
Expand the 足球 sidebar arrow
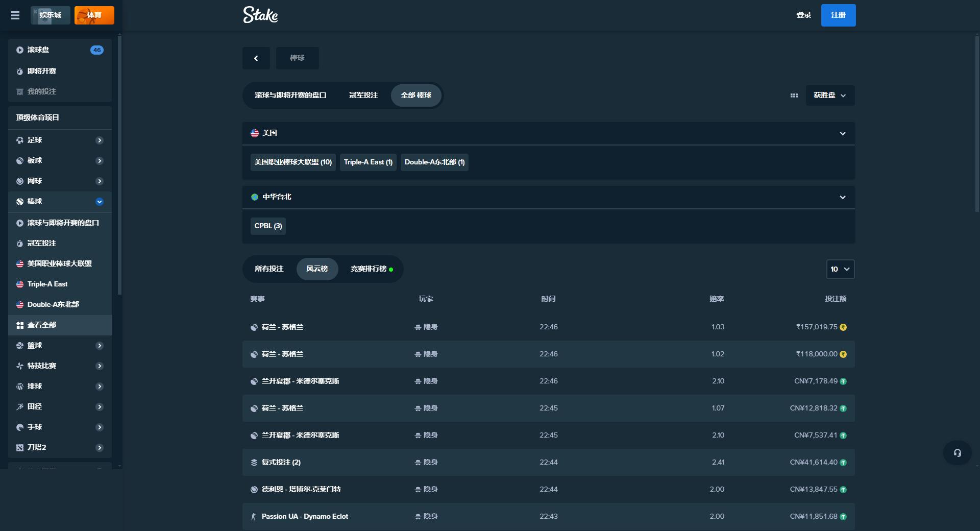click(100, 140)
